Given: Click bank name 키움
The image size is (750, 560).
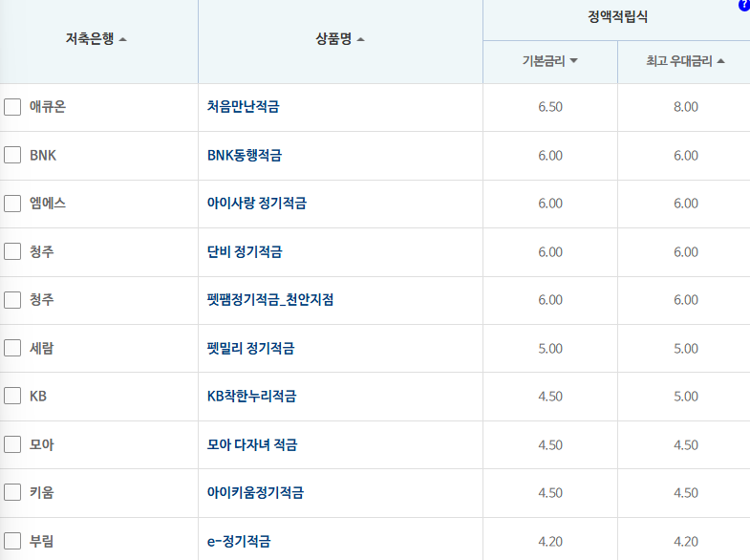Looking at the screenshot, I should [42, 492].
